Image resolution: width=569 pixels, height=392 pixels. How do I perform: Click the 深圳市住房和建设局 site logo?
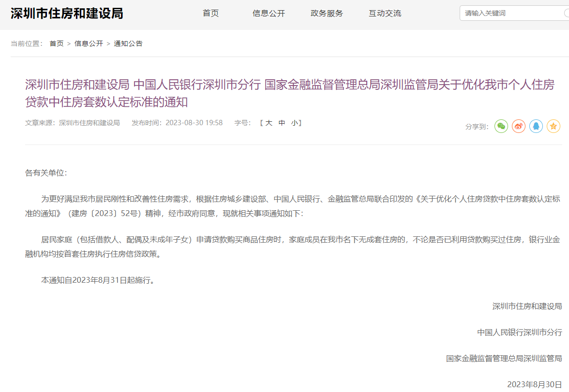pos(67,13)
